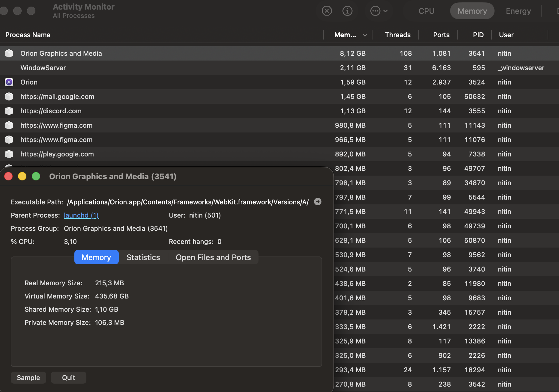
Task: Sort by Threads column header
Action: [x=397, y=35]
